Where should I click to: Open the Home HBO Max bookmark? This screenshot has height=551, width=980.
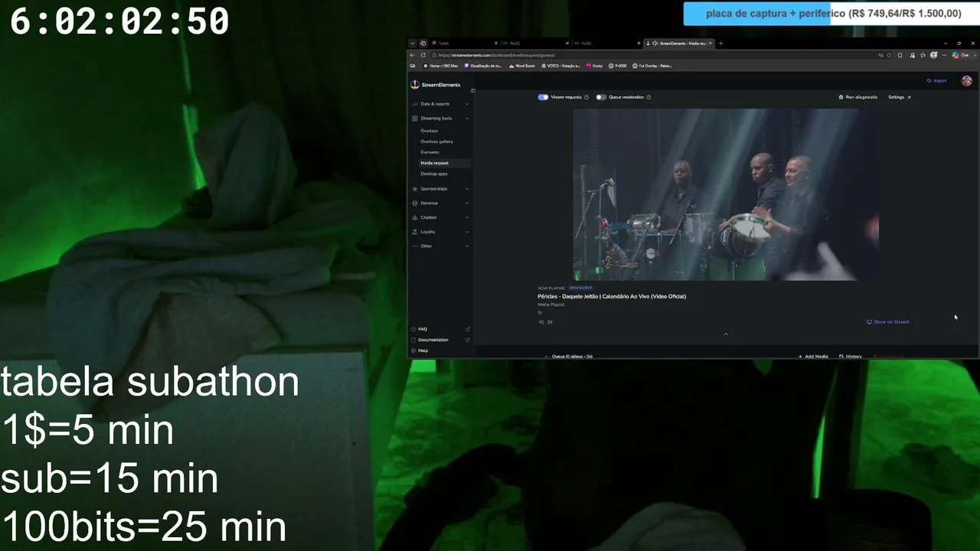pyautogui.click(x=440, y=66)
